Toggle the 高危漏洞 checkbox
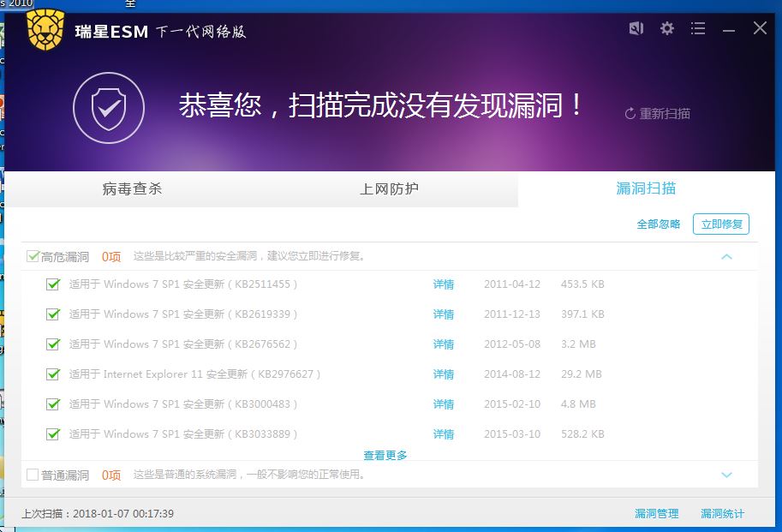 tap(33, 256)
